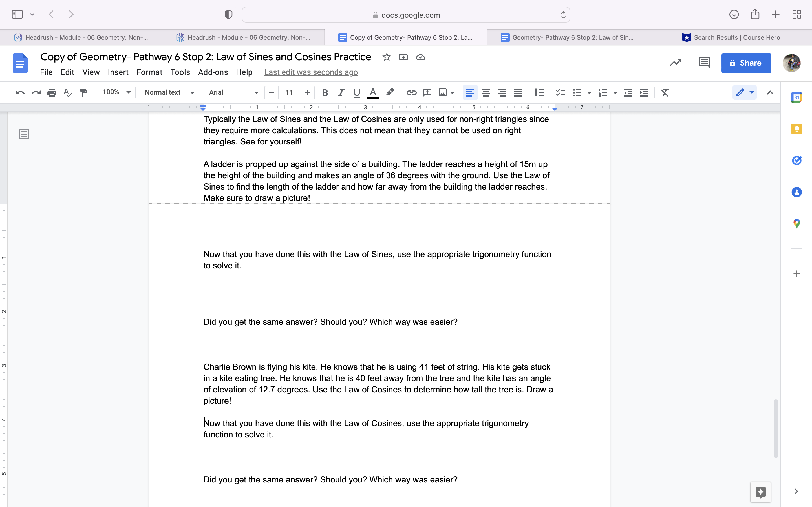Open the zoom 100% dropdown

pos(116,92)
